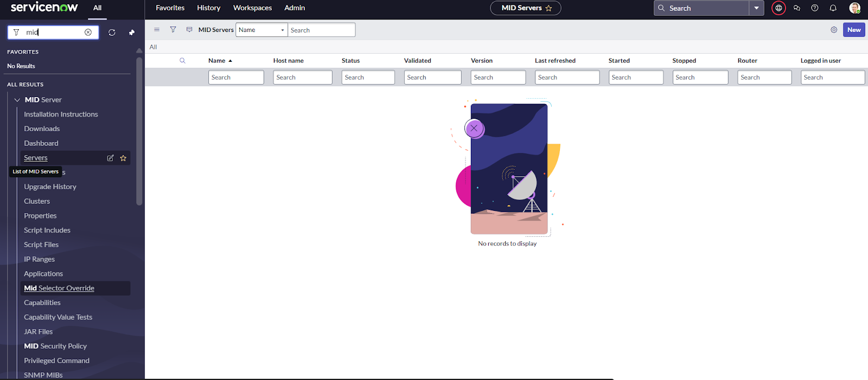This screenshot has height=380, width=868.
Task: Click the Host name column search box
Action: [303, 78]
